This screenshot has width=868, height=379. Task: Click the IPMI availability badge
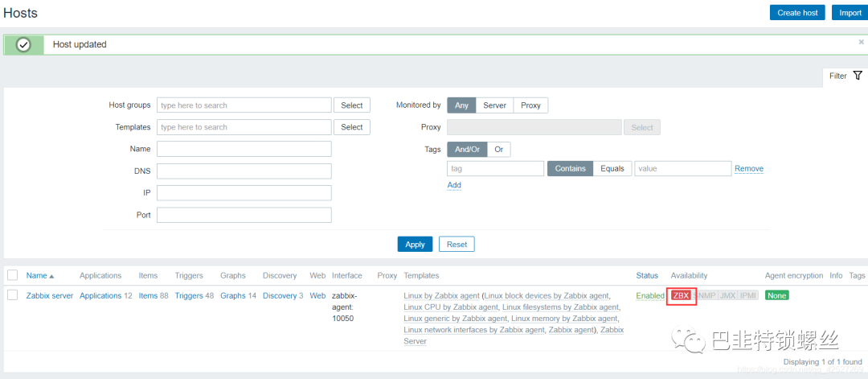747,295
